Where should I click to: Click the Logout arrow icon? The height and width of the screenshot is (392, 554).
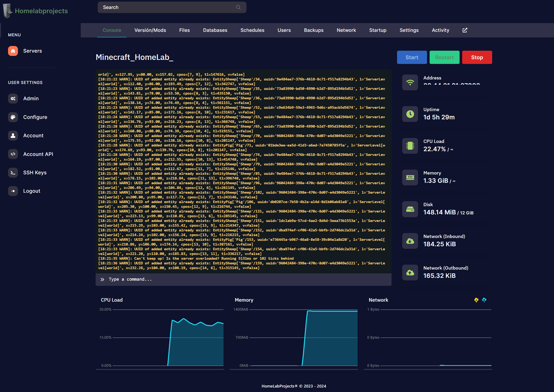[x=13, y=191]
